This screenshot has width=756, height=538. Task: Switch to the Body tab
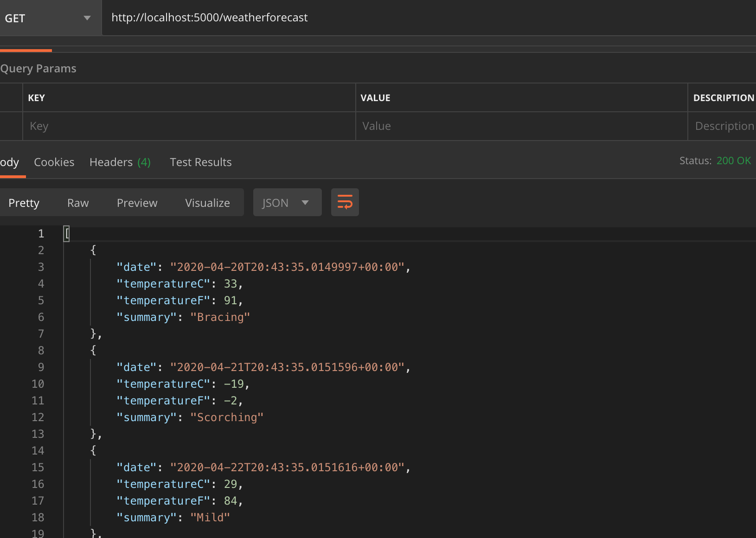tap(9, 162)
